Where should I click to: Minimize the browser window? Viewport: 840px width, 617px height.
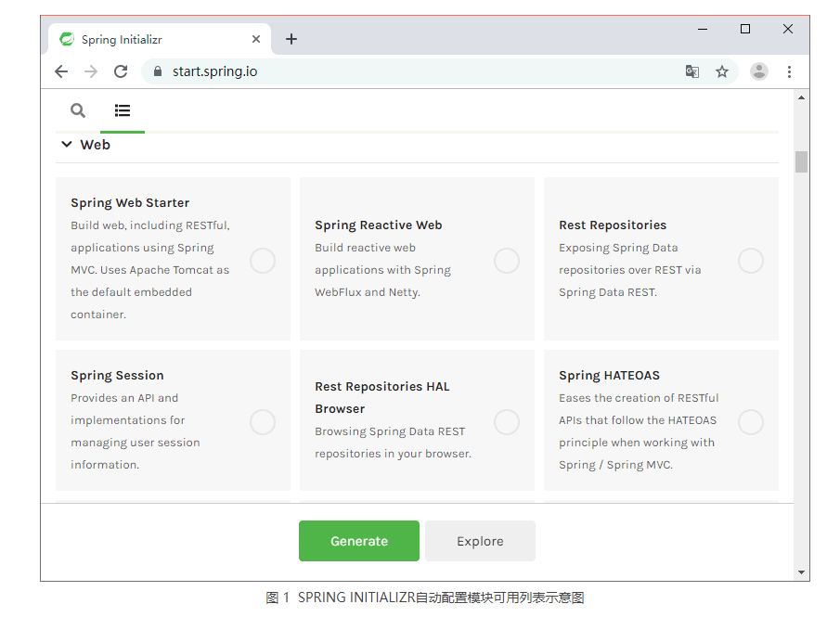click(703, 29)
